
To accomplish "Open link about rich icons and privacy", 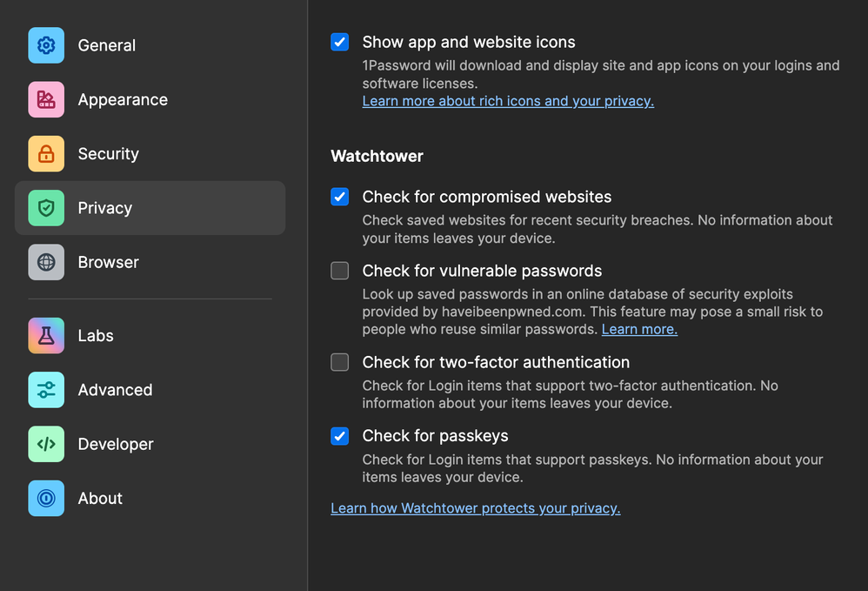I will [x=508, y=101].
